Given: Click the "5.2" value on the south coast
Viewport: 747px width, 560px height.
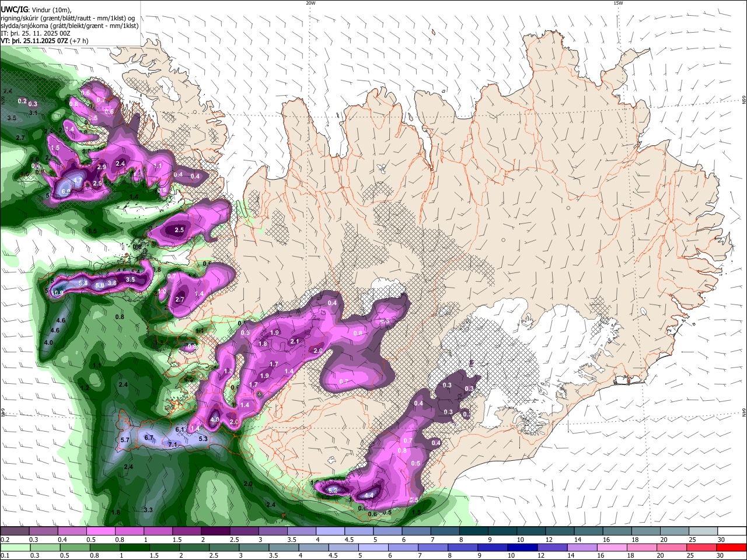Looking at the screenshot, I should pyautogui.click(x=333, y=491).
